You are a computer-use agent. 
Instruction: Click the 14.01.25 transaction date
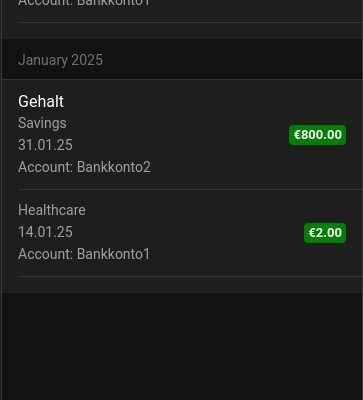(45, 232)
